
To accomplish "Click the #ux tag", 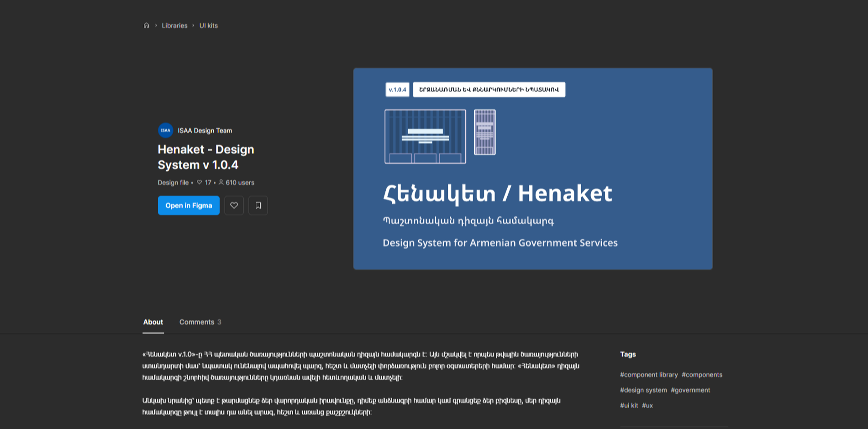I will (647, 405).
